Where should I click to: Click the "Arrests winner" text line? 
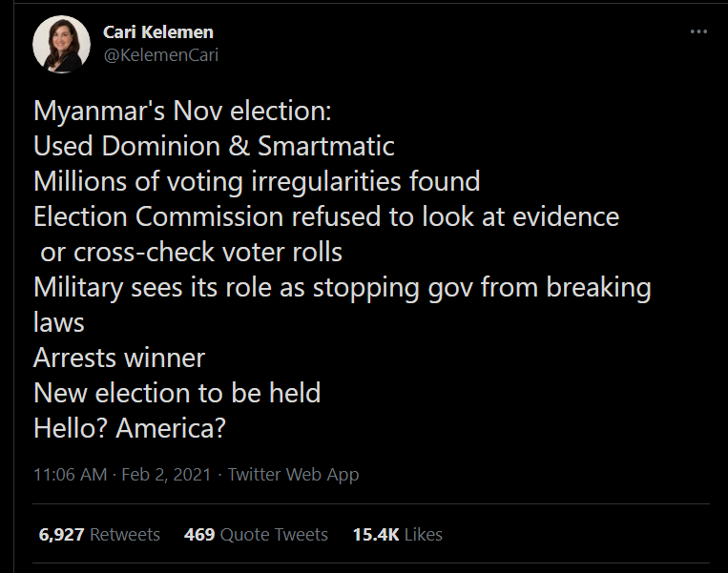tap(119, 358)
